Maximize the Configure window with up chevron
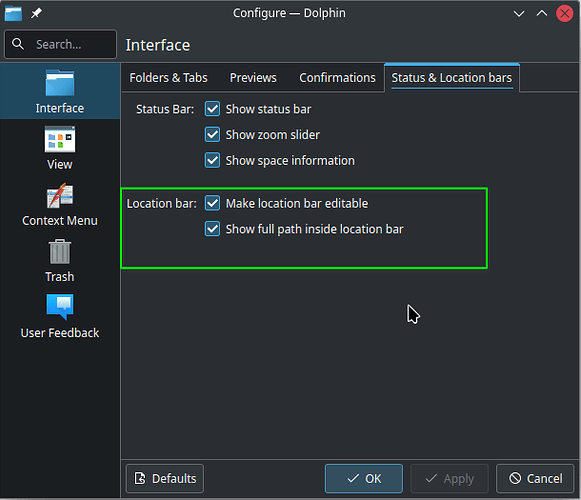 pyautogui.click(x=542, y=14)
